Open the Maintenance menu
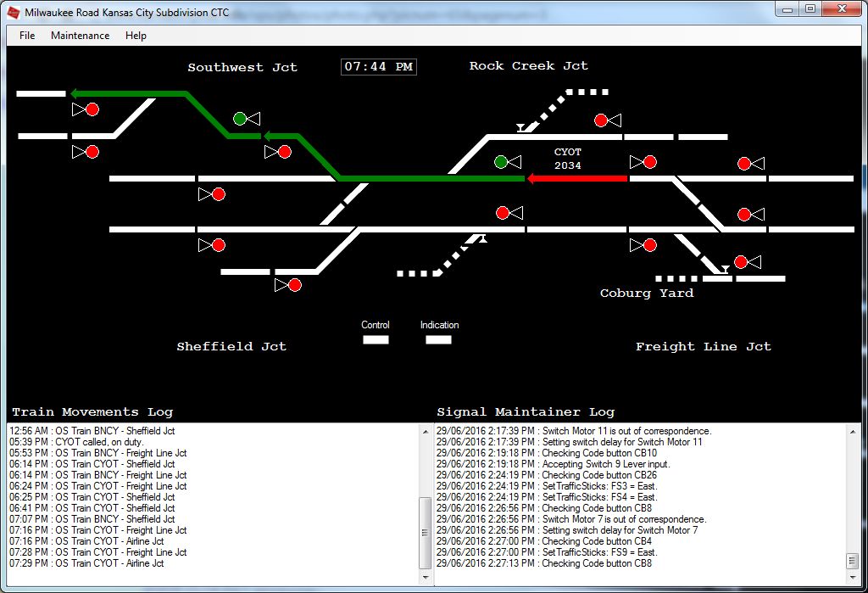868x593 pixels. coord(81,36)
